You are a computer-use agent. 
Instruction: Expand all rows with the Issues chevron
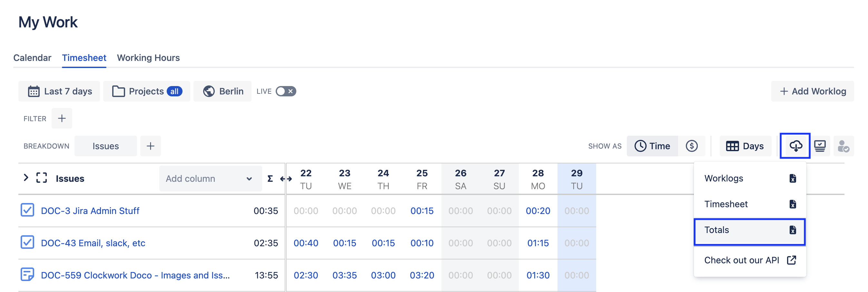[x=25, y=178]
